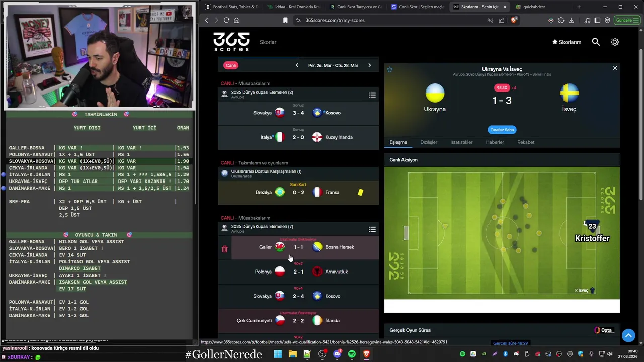Go to previous date range arrow
This screenshot has height=362, width=644.
point(297,65)
